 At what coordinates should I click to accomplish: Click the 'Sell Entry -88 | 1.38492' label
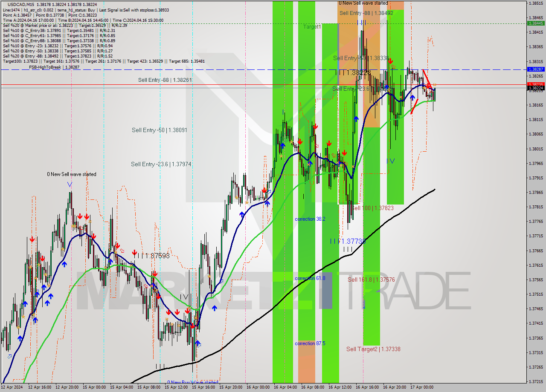tap(366, 13)
